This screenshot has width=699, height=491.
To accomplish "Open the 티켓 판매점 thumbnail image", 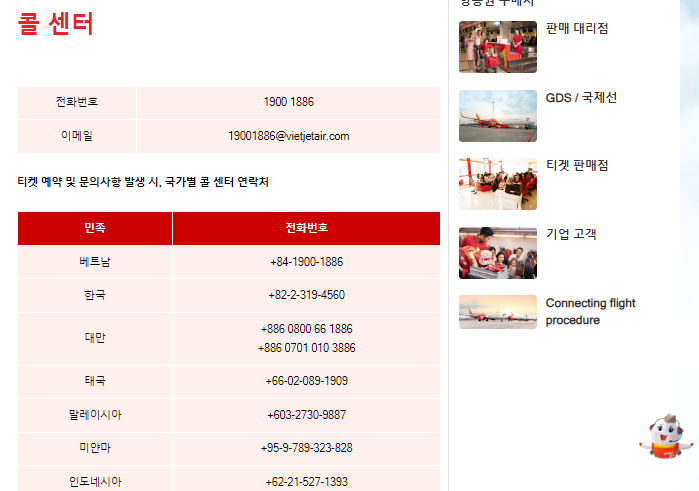I will [498, 184].
